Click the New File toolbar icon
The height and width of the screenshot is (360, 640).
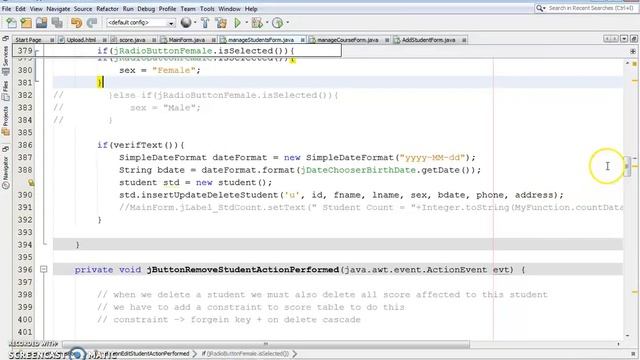click(x=11, y=23)
